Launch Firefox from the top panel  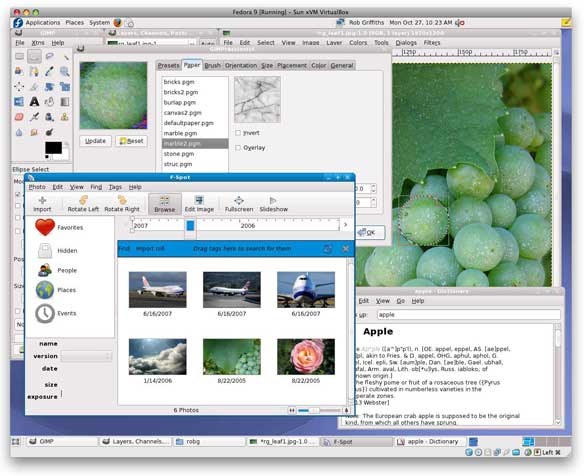click(x=118, y=23)
